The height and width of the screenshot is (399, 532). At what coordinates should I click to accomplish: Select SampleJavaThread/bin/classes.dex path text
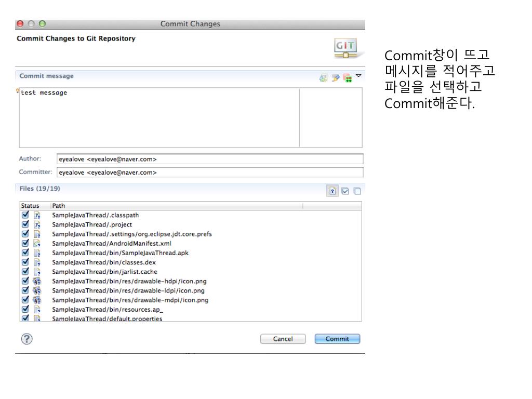point(104,262)
